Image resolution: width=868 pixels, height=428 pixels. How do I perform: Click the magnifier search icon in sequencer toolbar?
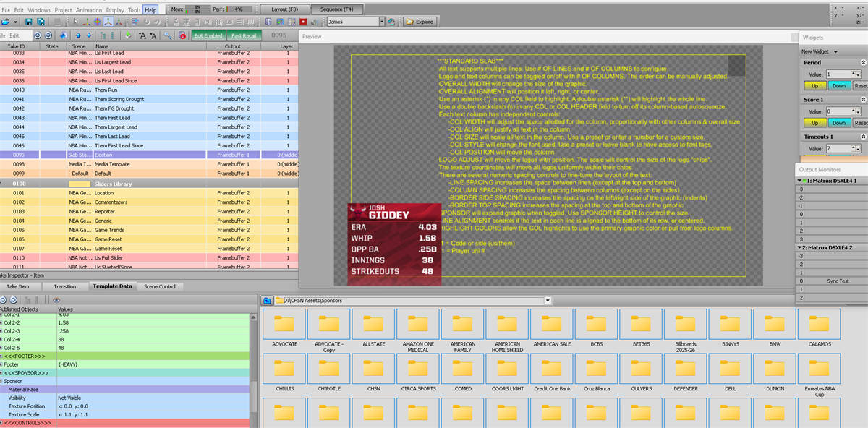click(168, 35)
